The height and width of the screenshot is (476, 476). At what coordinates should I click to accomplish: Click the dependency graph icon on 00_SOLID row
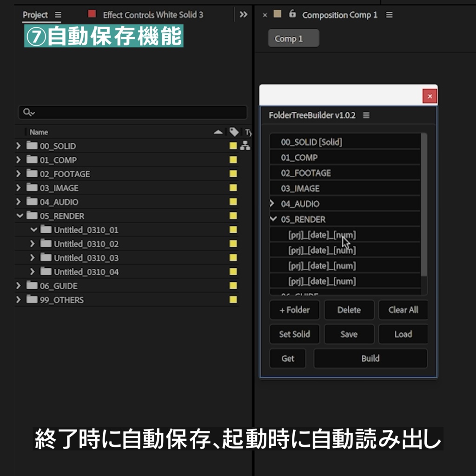click(x=245, y=146)
